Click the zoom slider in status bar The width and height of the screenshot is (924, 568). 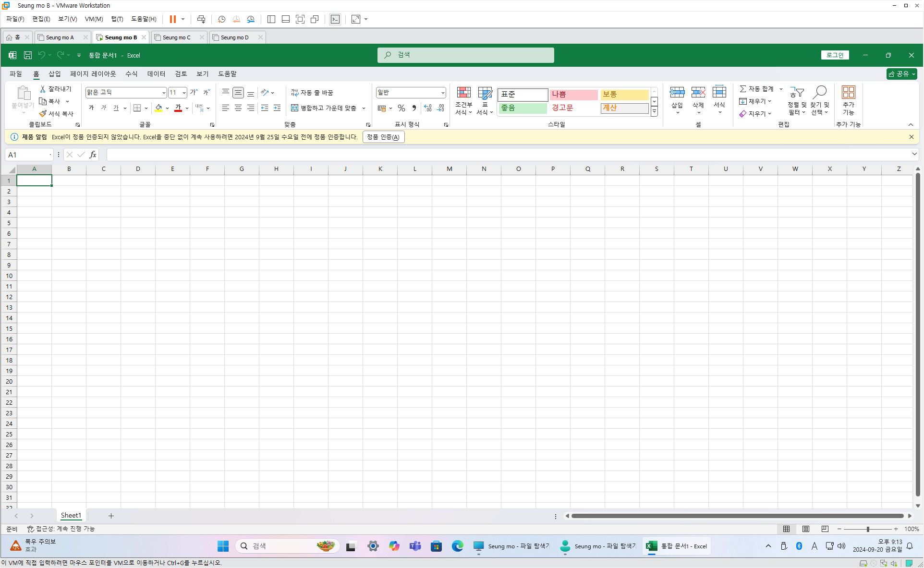click(x=868, y=529)
